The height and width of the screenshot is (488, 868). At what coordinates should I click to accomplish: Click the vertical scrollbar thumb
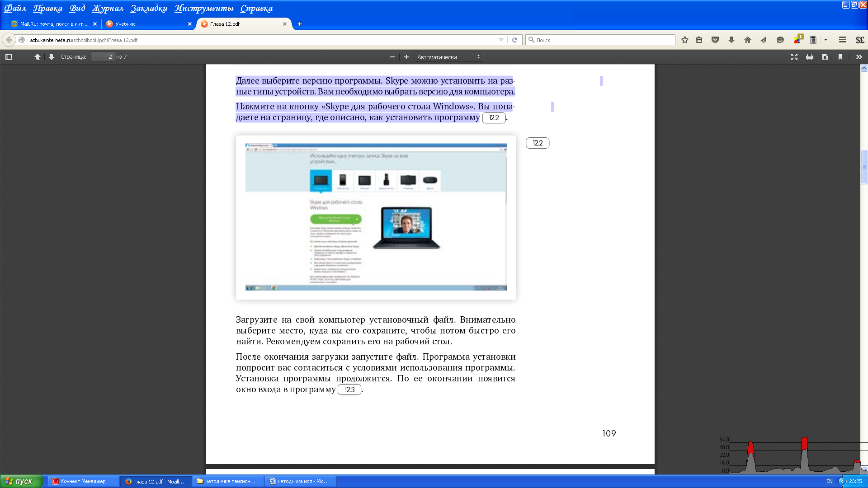864,167
